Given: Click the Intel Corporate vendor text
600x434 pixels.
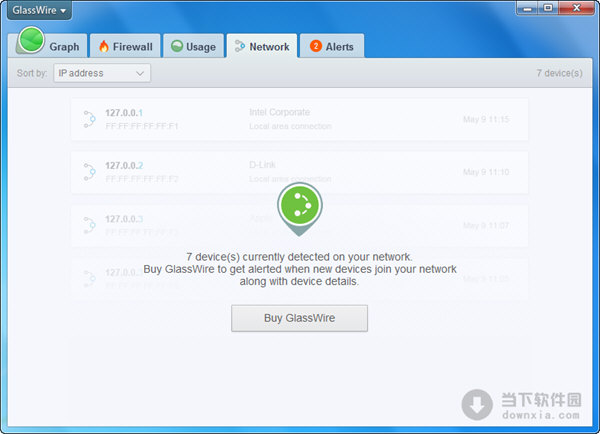Looking at the screenshot, I should click(280, 112).
